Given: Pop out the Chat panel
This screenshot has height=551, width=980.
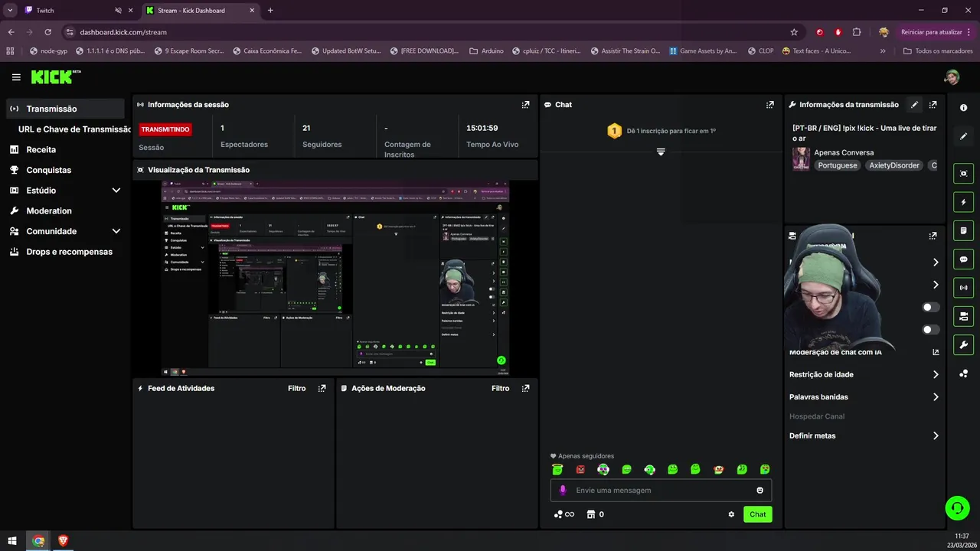Looking at the screenshot, I should click(x=770, y=105).
